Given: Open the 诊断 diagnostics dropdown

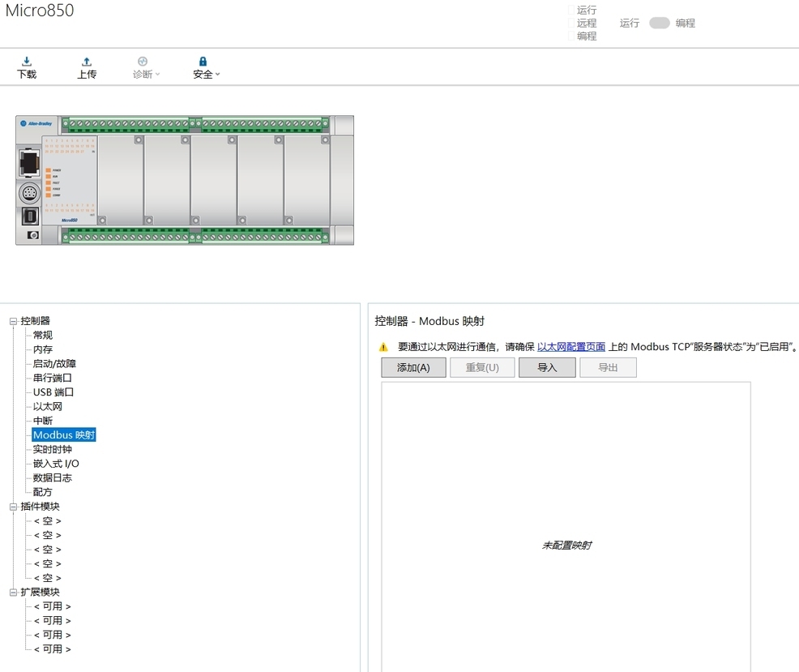Looking at the screenshot, I should pyautogui.click(x=146, y=68).
